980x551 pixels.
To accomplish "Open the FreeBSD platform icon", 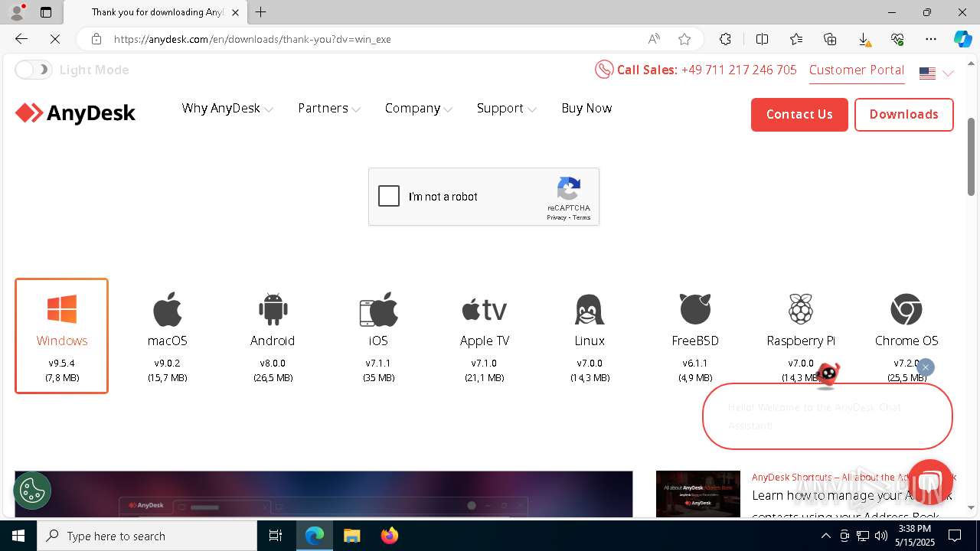I will click(x=695, y=309).
